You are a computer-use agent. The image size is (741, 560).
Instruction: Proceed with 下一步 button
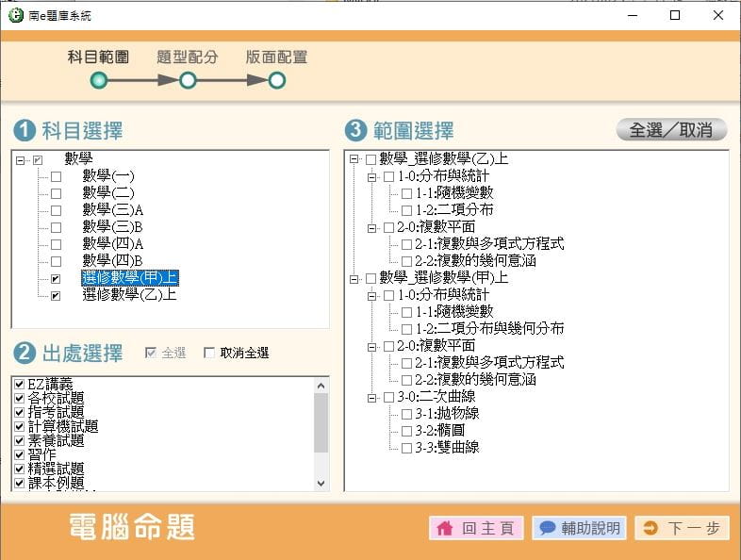tap(682, 528)
